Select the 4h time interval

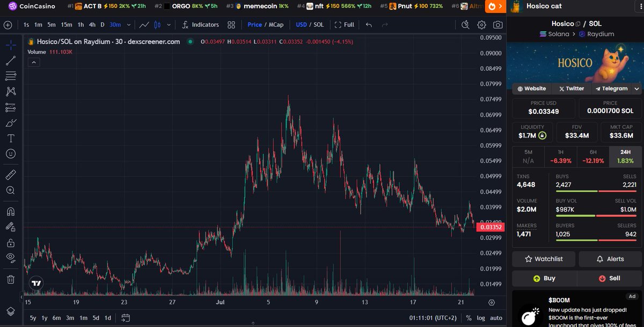tap(92, 25)
